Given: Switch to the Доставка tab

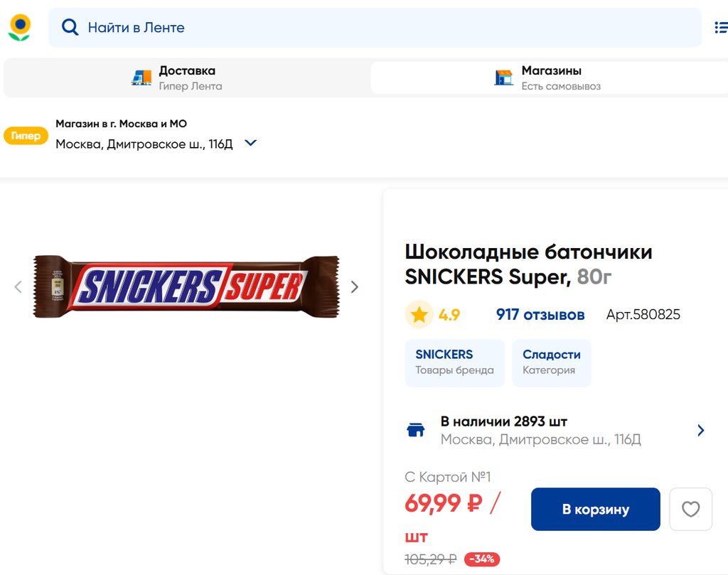Looking at the screenshot, I should [186, 77].
